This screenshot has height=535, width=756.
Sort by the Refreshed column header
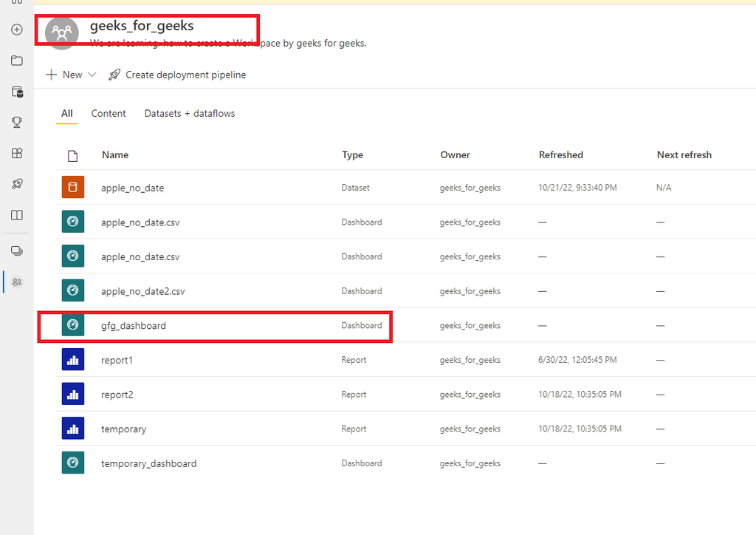click(x=561, y=155)
